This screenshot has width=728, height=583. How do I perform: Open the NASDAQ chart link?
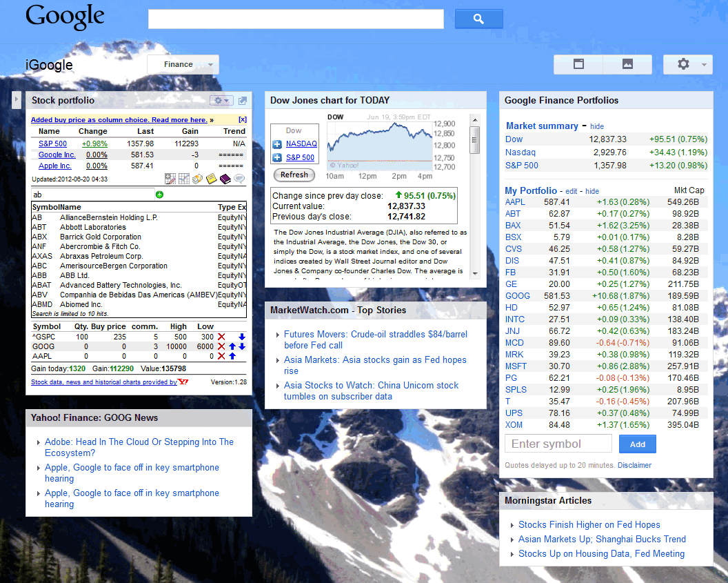(301, 144)
